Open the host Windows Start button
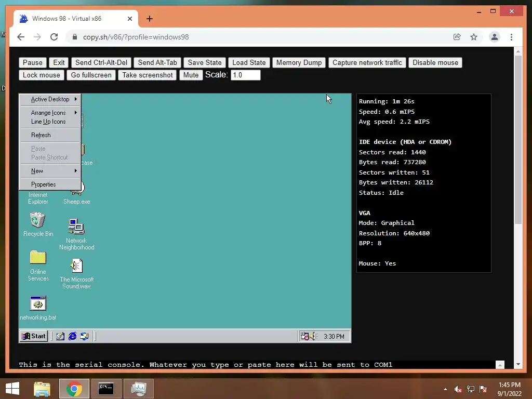The image size is (532, 399). [x=12, y=389]
